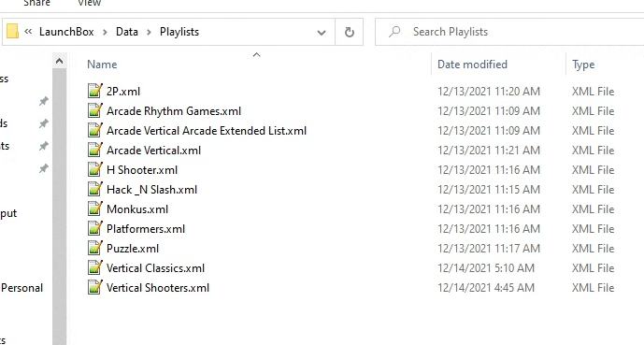This screenshot has height=345, width=644.
Task: Select the Monkus.xml file icon
Action: (x=95, y=208)
